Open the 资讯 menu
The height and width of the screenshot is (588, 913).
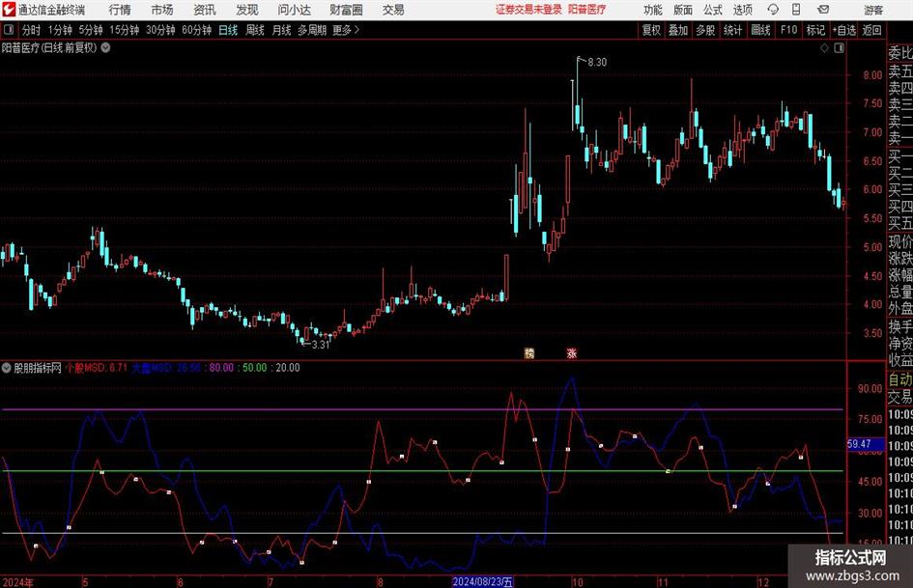205,10
